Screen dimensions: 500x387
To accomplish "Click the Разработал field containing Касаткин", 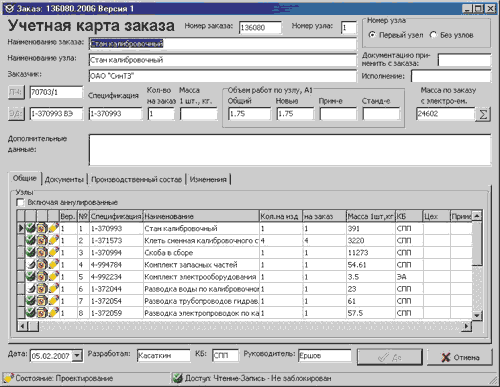I will (x=164, y=356).
